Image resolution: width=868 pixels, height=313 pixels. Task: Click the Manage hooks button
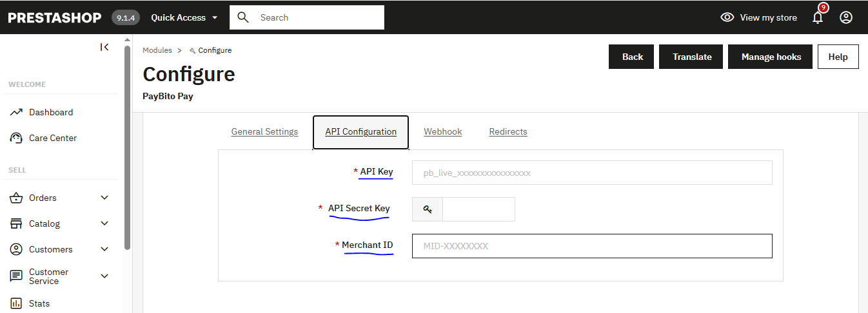point(771,57)
